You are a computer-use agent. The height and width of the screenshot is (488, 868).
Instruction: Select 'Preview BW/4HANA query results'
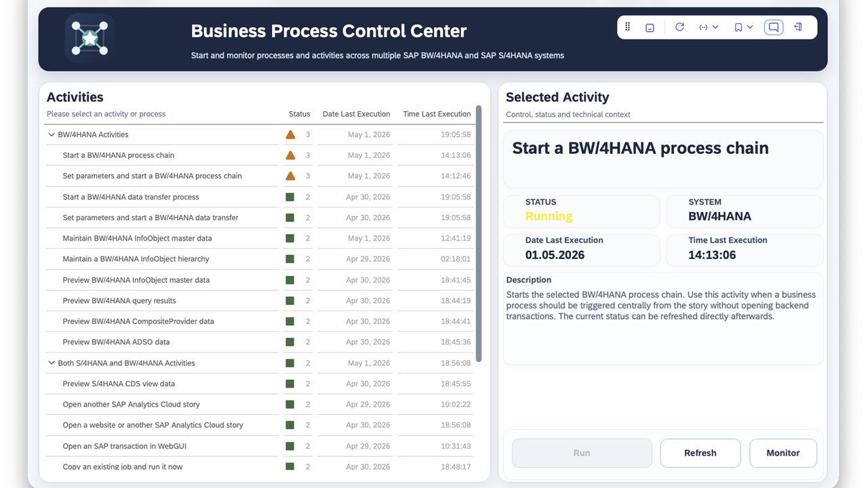[119, 301]
